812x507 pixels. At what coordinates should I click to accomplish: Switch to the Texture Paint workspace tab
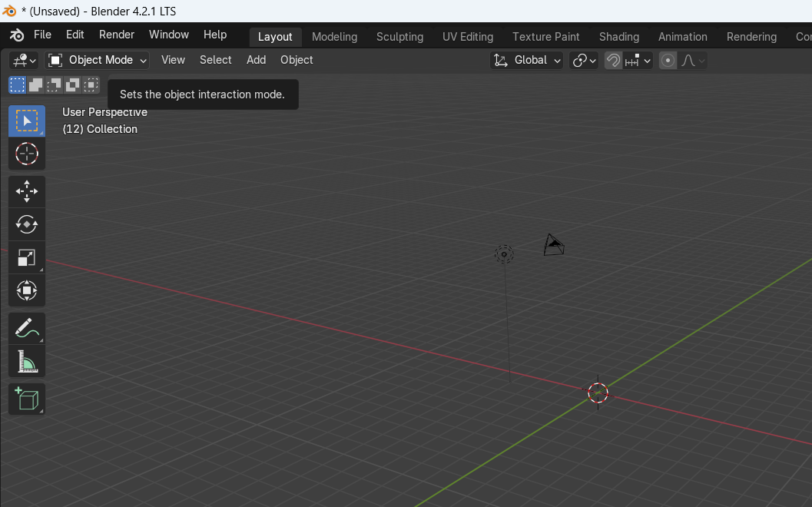coord(546,37)
